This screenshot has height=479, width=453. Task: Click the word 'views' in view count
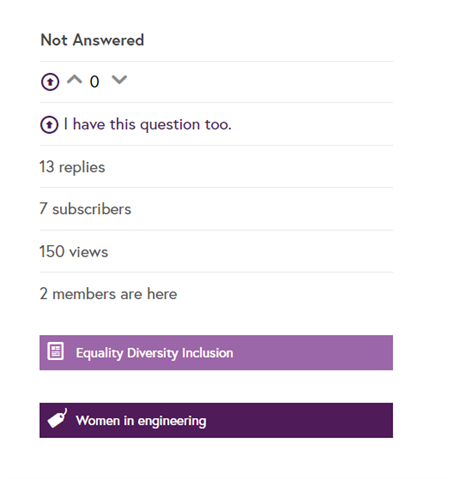(89, 252)
